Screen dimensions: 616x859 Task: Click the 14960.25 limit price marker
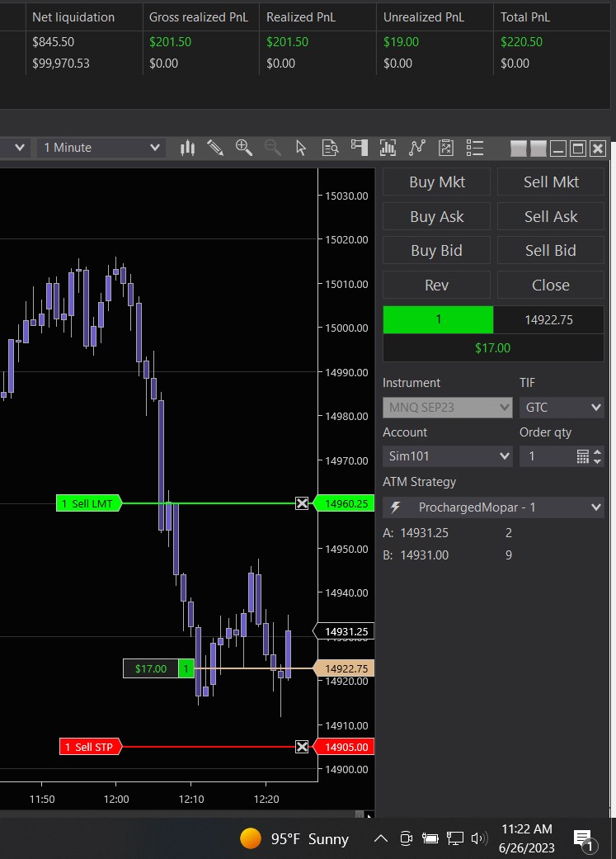(344, 503)
